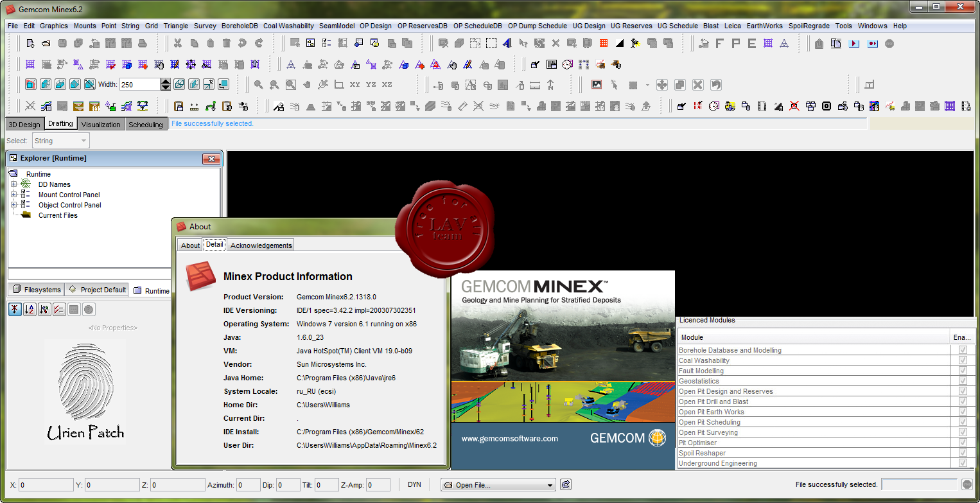
Task: Click the black-white diagonal contrast icon
Action: tap(620, 44)
